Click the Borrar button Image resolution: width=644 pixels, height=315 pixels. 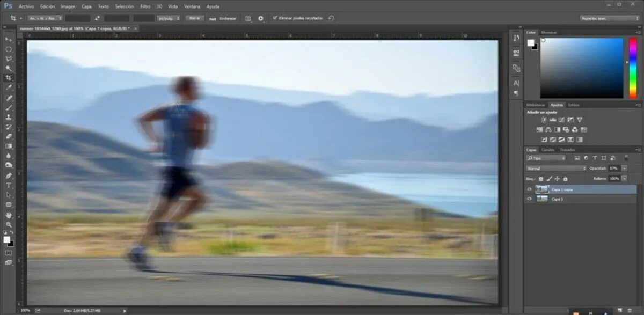pyautogui.click(x=195, y=18)
